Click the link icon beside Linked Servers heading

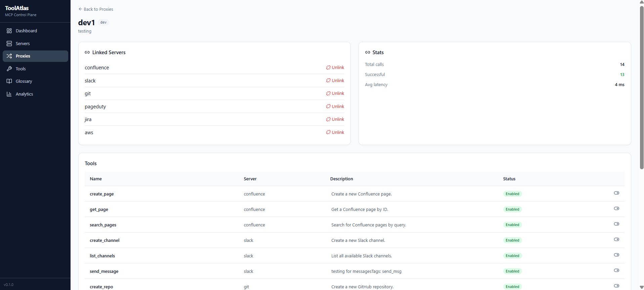point(87,52)
